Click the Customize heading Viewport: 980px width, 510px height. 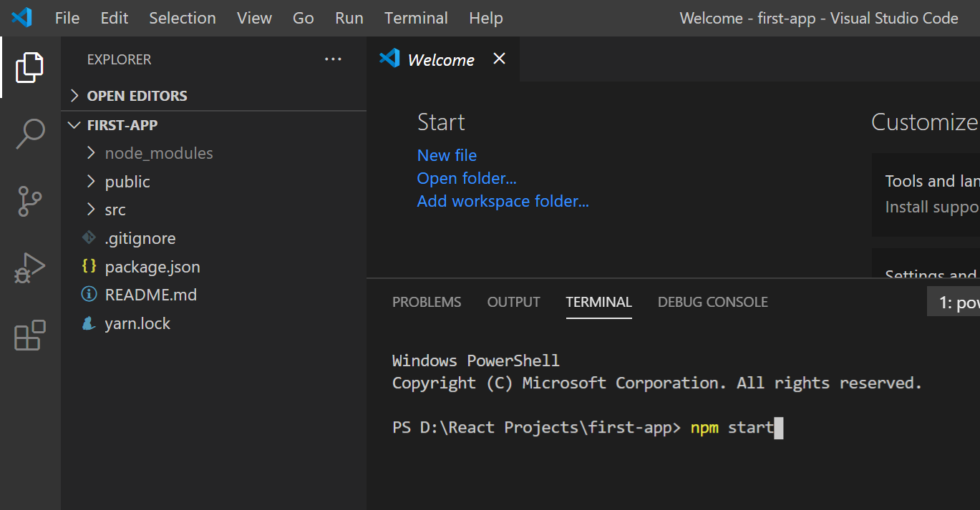[925, 122]
